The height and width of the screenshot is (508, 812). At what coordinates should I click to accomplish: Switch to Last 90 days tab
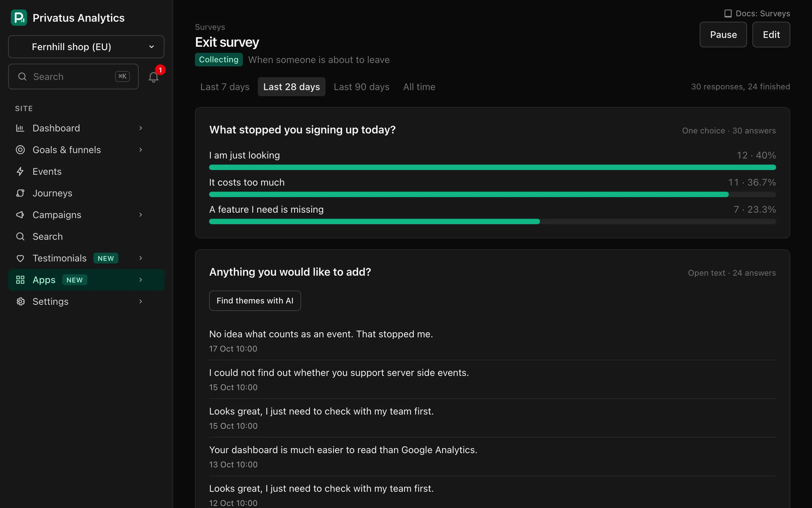pyautogui.click(x=361, y=87)
